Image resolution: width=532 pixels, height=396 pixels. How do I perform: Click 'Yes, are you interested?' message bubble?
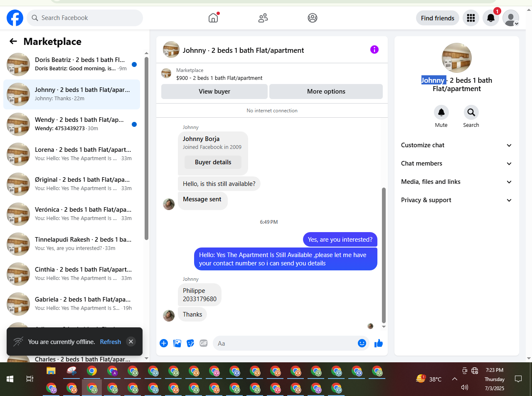click(x=340, y=240)
